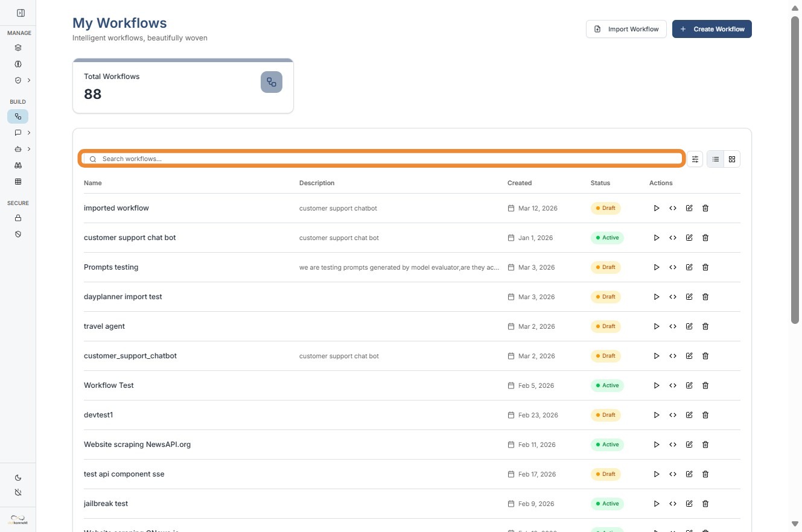The width and height of the screenshot is (802, 532).
Task: Open the lock icon under Secure
Action: pos(18,218)
